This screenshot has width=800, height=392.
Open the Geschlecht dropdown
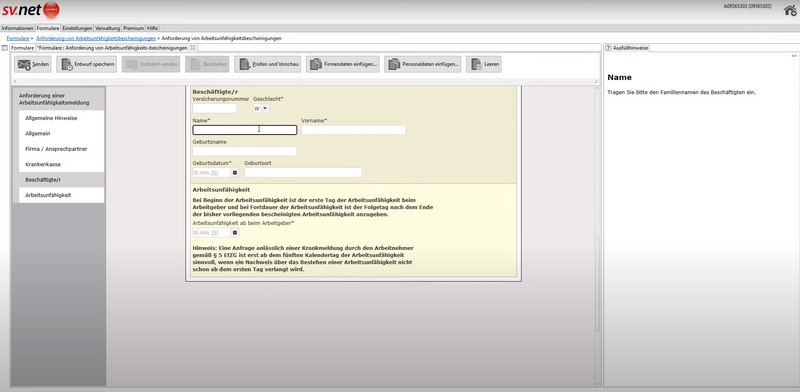tap(265, 108)
